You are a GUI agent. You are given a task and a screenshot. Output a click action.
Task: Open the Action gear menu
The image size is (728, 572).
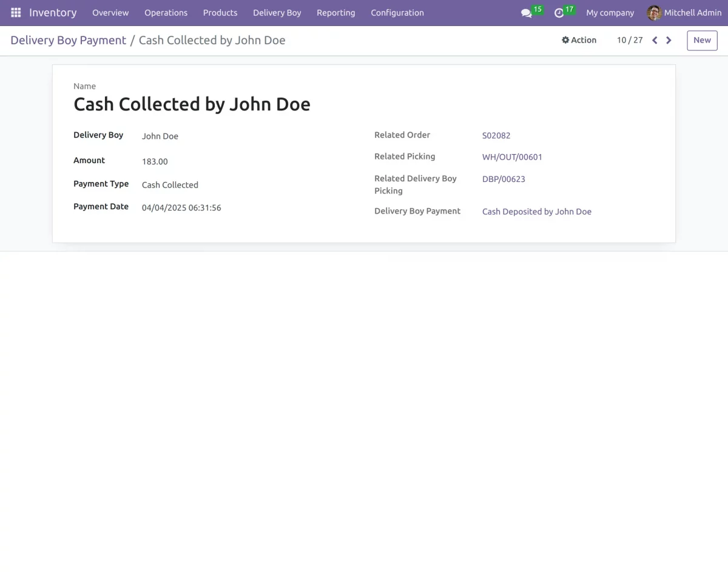point(579,40)
